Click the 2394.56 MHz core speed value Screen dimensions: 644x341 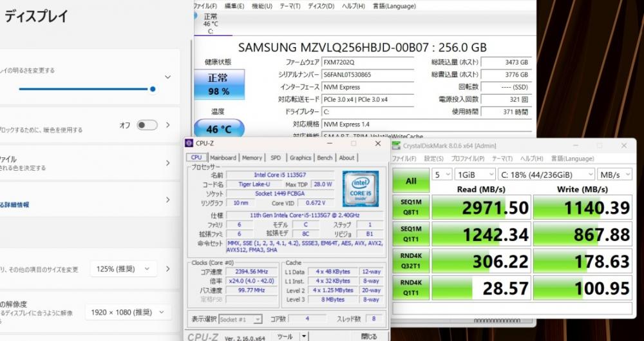click(x=251, y=272)
